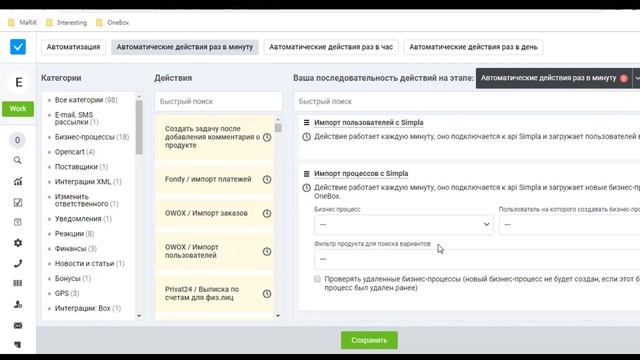Open the settings gear in sidebar
Screen dimensions: 640x360
[x=18, y=242]
